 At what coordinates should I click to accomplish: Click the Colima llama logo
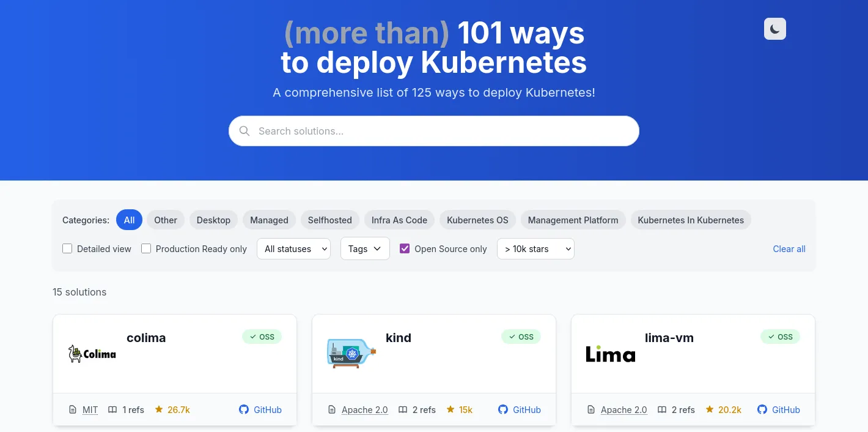pos(92,354)
